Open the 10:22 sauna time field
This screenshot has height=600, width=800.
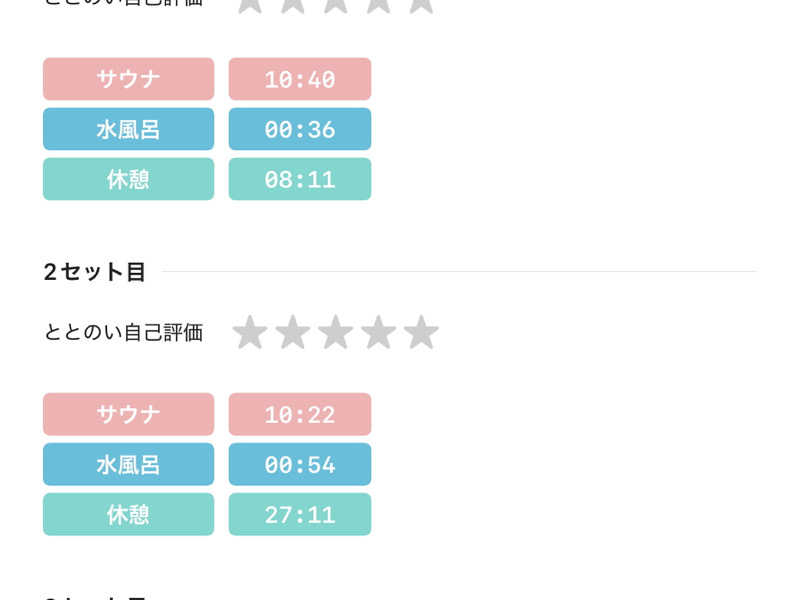click(x=299, y=414)
